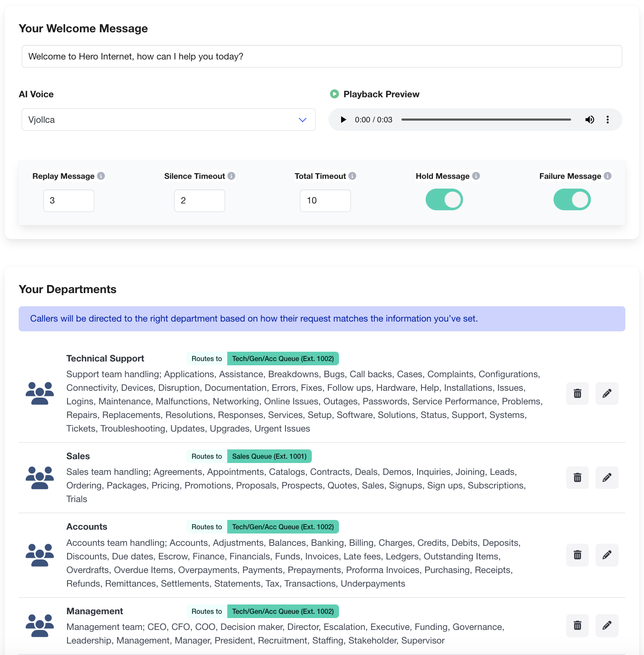
Task: Delete the Technical Support department
Action: coord(577,393)
